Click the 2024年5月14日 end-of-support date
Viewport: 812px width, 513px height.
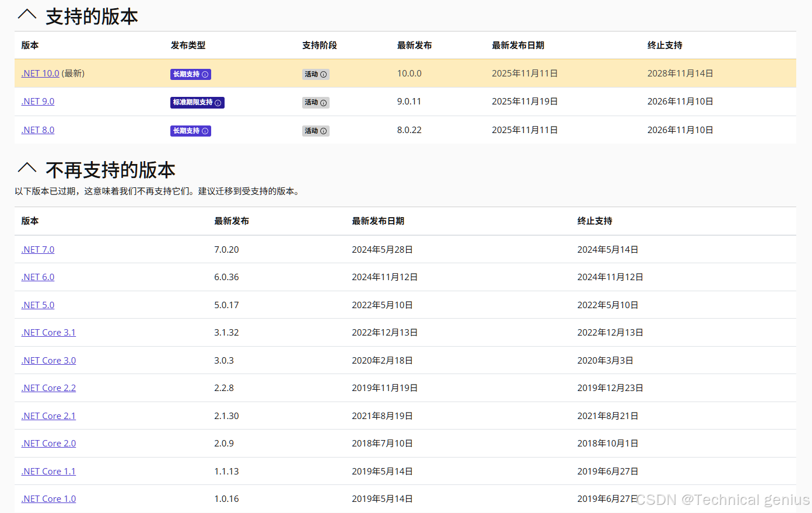(608, 250)
